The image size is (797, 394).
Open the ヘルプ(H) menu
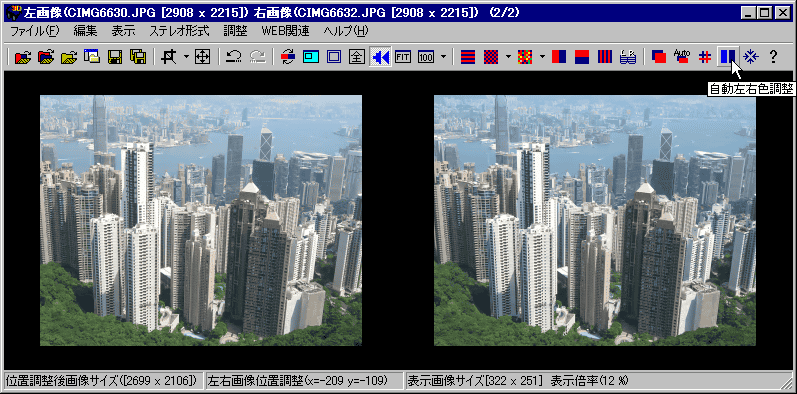[346, 31]
